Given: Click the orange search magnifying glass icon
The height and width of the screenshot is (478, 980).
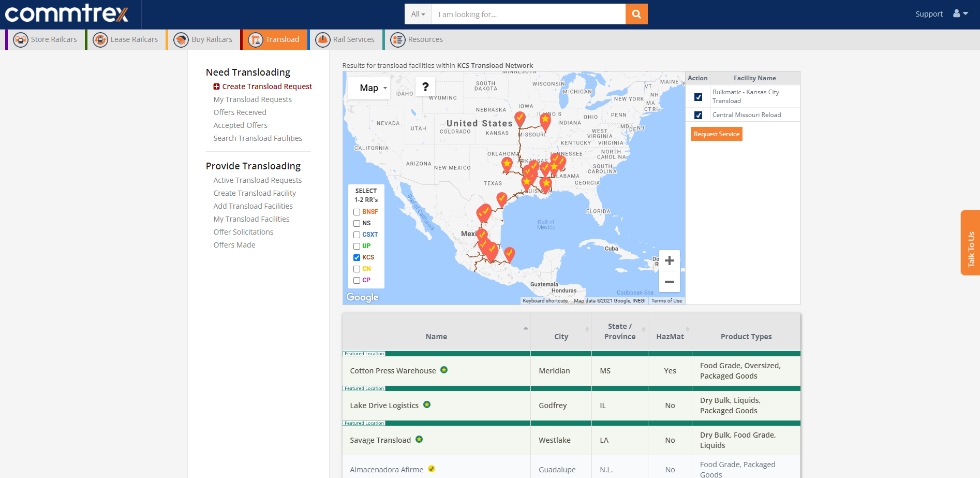Looking at the screenshot, I should 636,14.
